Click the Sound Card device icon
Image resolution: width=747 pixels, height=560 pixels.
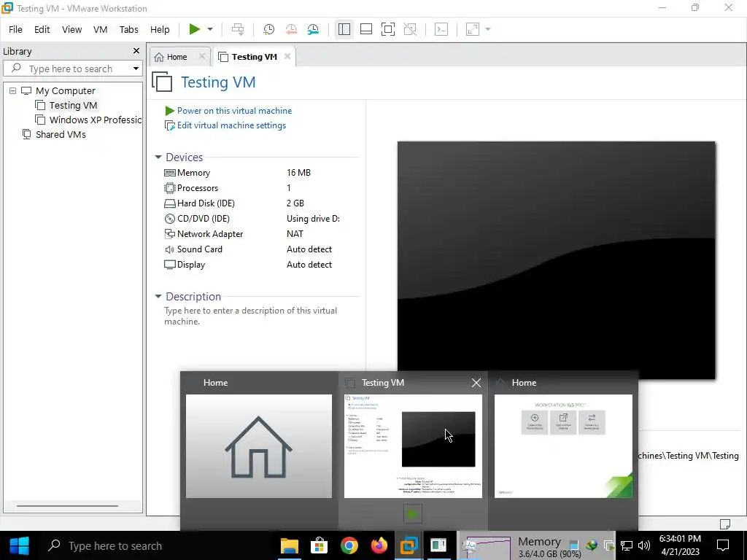tap(169, 249)
